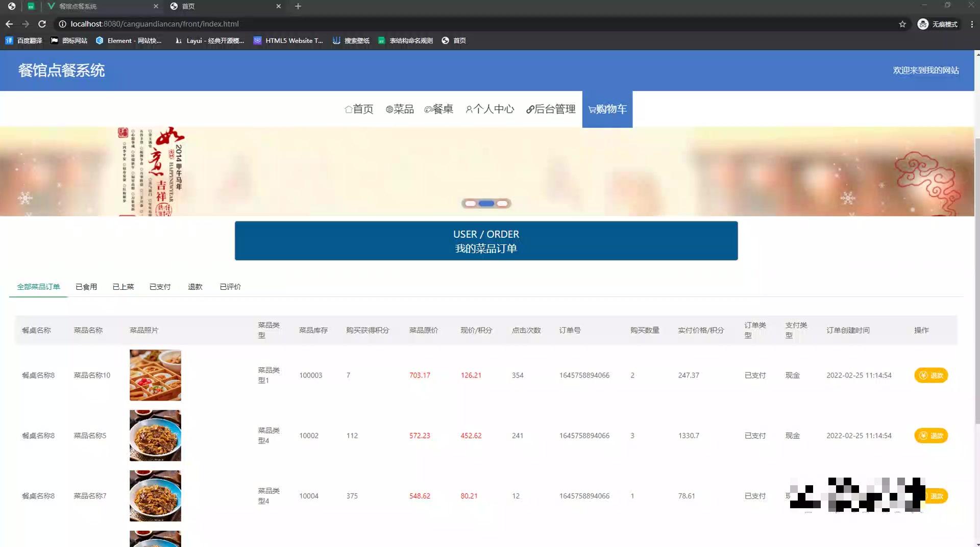Click the Layui bookmark icon
Image resolution: width=980 pixels, height=547 pixels.
tap(178, 40)
